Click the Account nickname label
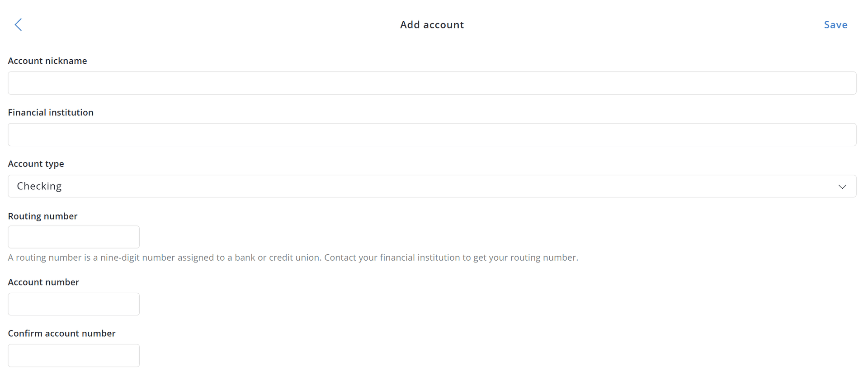Image resolution: width=868 pixels, height=377 pixels. (47, 61)
